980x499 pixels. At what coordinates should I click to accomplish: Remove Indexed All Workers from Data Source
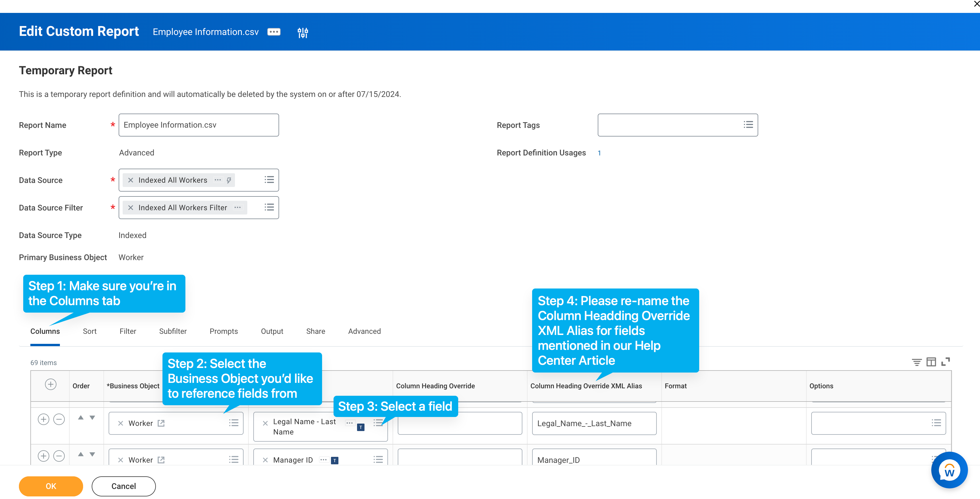(130, 180)
